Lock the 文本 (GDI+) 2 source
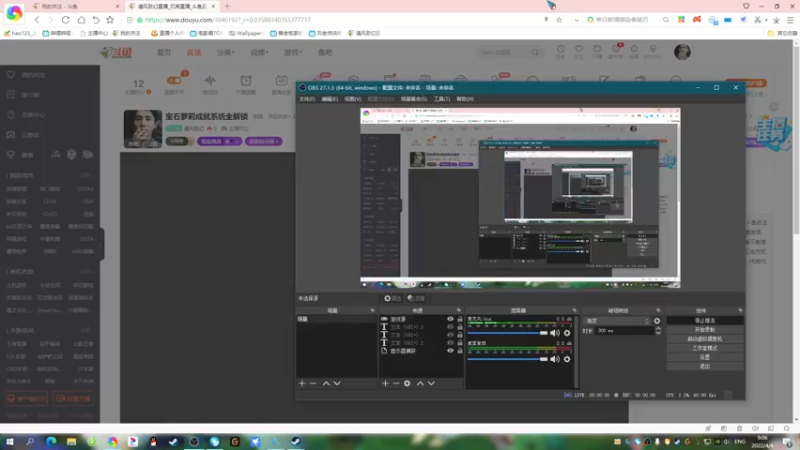This screenshot has height=450, width=800. (460, 343)
